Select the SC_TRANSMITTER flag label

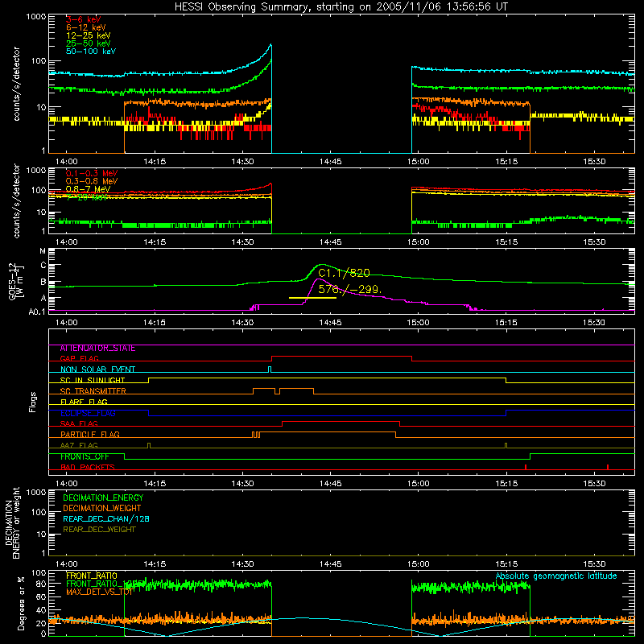click(x=93, y=391)
